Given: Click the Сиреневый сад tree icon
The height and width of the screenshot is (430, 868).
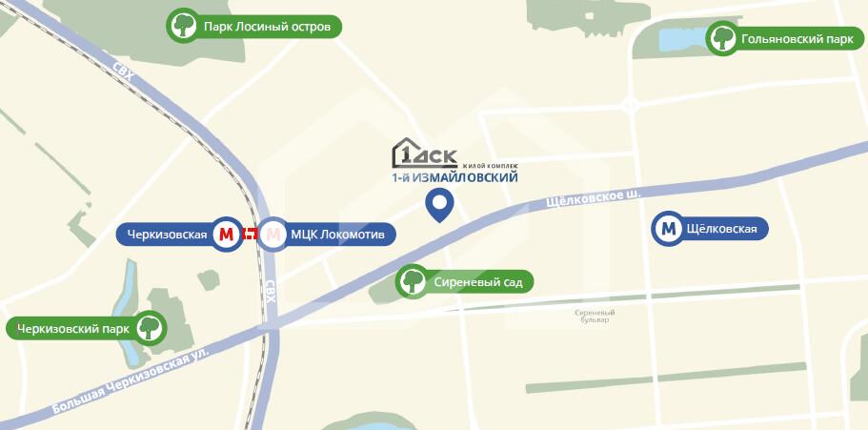Looking at the screenshot, I should click(413, 281).
